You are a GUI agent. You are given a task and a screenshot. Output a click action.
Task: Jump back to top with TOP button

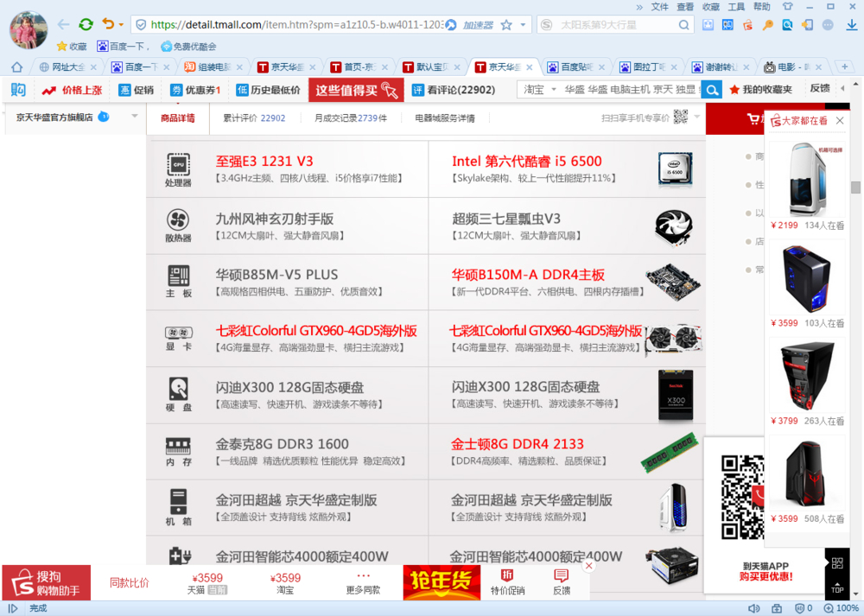(x=837, y=587)
